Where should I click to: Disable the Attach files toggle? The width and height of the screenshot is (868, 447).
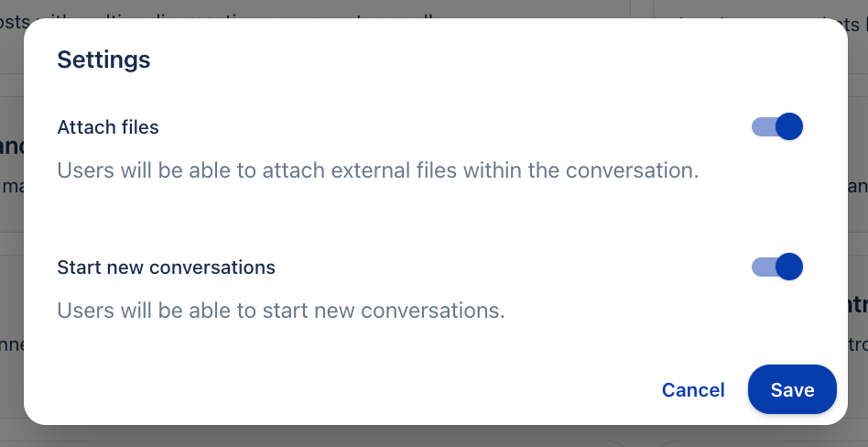(x=776, y=126)
